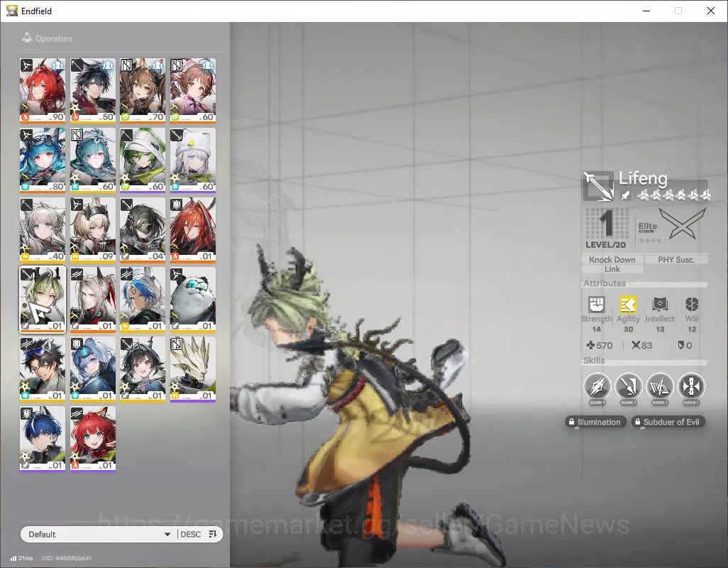Select the operator wearing sunglasses on head
This screenshot has width=728, height=568.
(43, 368)
